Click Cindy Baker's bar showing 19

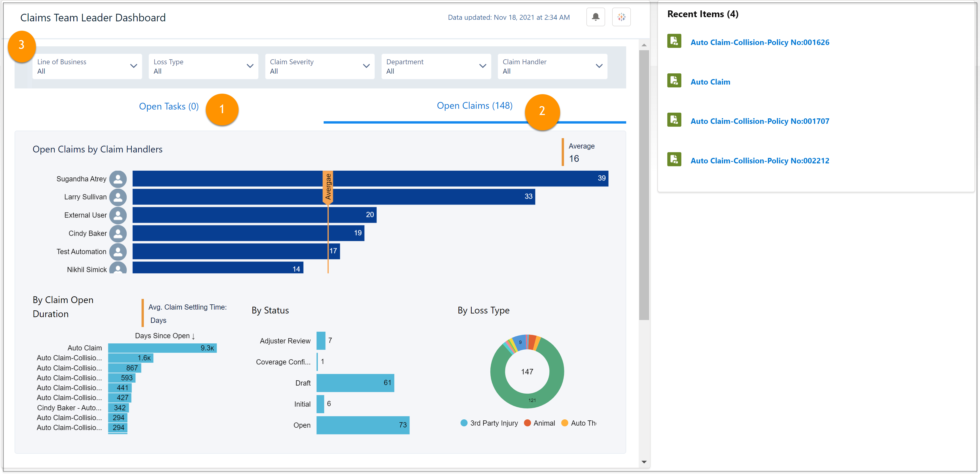coord(248,233)
